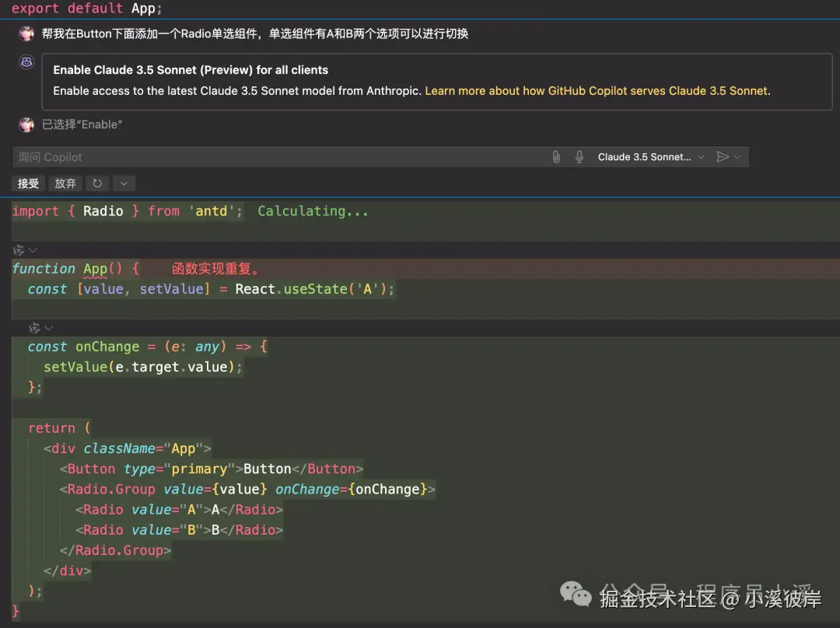Retry the response with the loop icon
Image resolution: width=840 pixels, height=628 pixels.
[x=96, y=183]
